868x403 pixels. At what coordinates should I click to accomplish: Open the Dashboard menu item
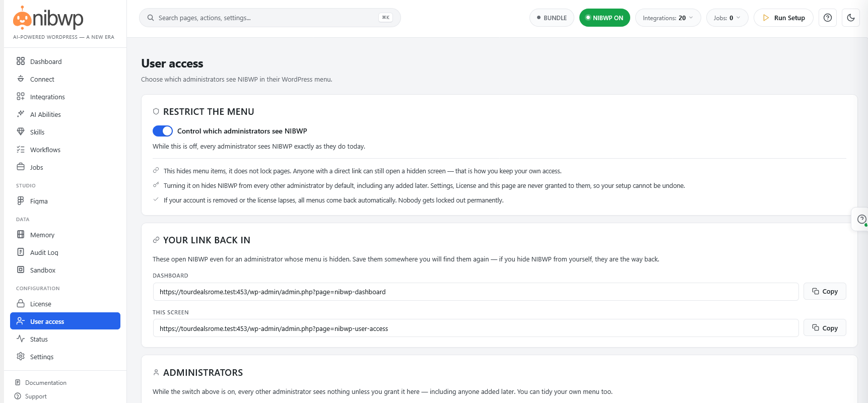click(65, 61)
